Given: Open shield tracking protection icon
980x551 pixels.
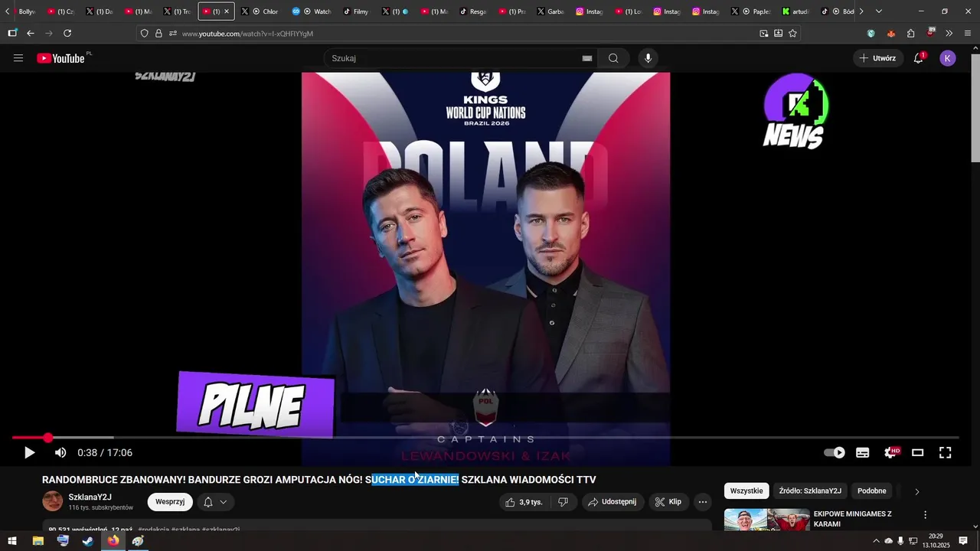Looking at the screenshot, I should [x=144, y=34].
